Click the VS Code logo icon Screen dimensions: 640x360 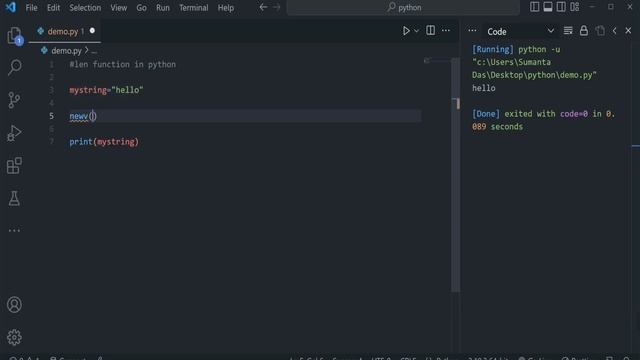[x=11, y=7]
